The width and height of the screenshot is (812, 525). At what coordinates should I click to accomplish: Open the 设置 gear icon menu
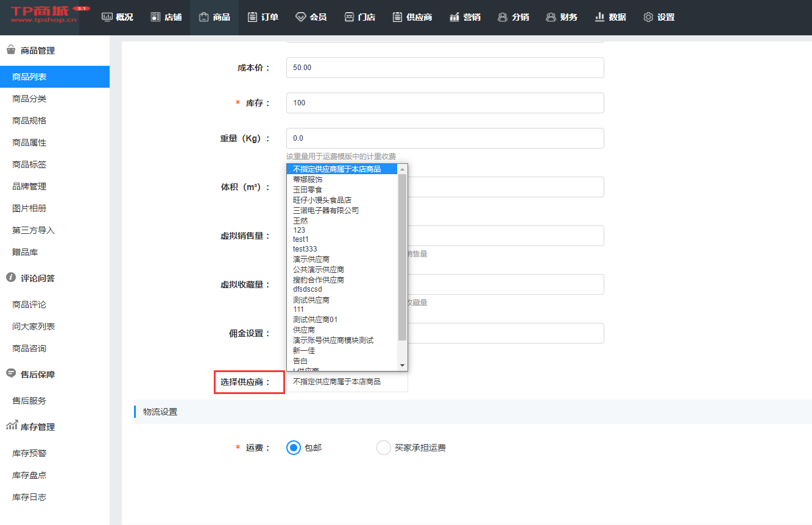coord(648,17)
